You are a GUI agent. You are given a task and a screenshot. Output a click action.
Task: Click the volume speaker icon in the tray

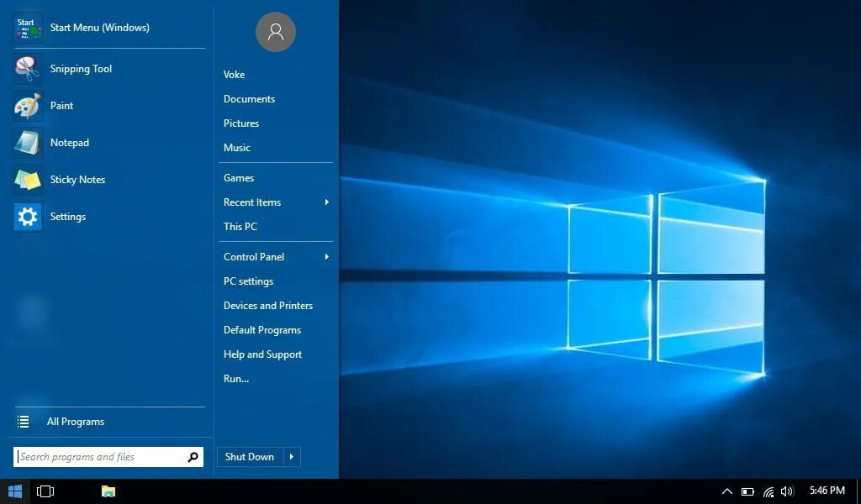point(787,491)
